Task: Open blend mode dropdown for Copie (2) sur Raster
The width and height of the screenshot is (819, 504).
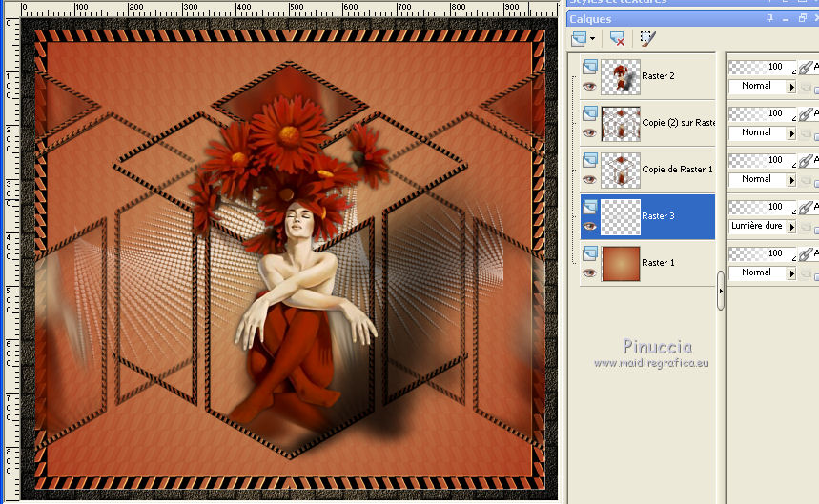Action: [x=792, y=133]
